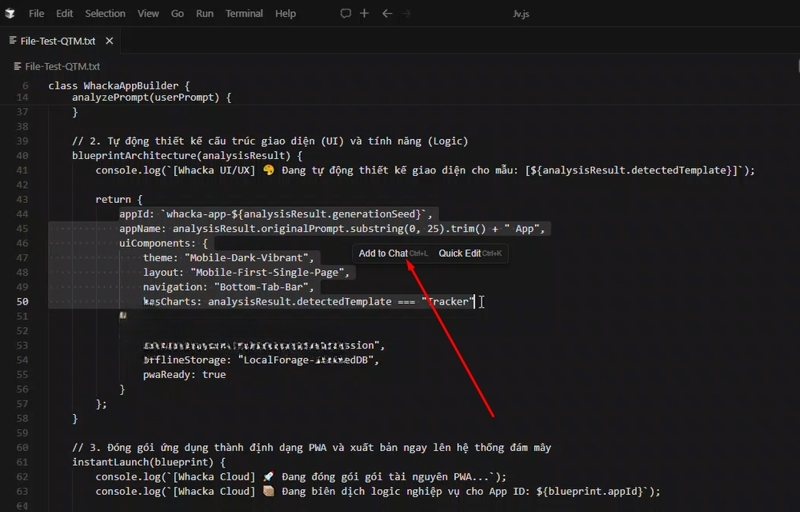Click the app logo icon beside File
Screen dimensions: 800x512
[10, 14]
